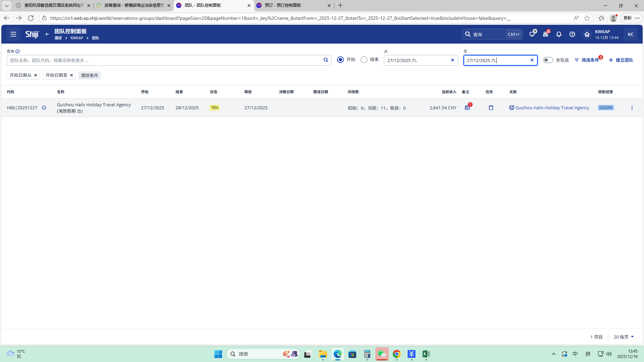Select the 结束 radio button
The height and width of the screenshot is (362, 644).
364,60
